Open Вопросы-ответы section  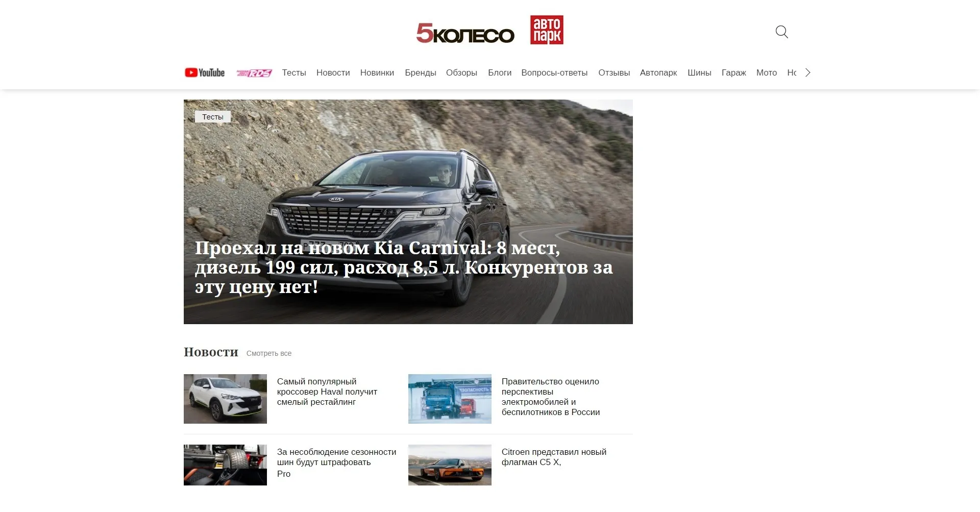554,72
